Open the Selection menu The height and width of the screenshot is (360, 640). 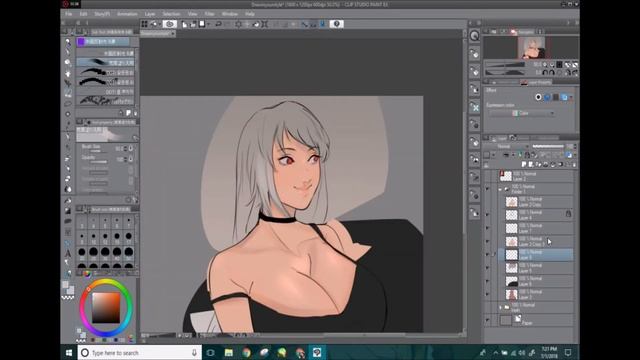(x=171, y=14)
